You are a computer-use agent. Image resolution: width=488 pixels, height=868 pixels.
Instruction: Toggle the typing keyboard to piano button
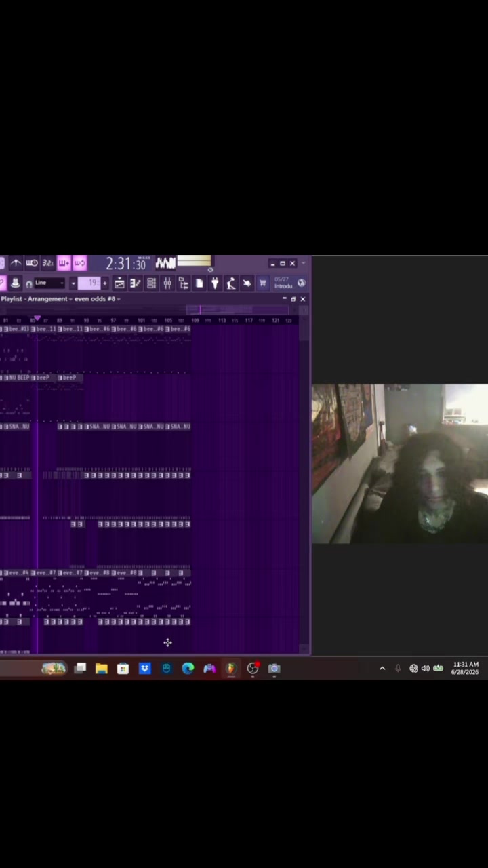point(16,283)
